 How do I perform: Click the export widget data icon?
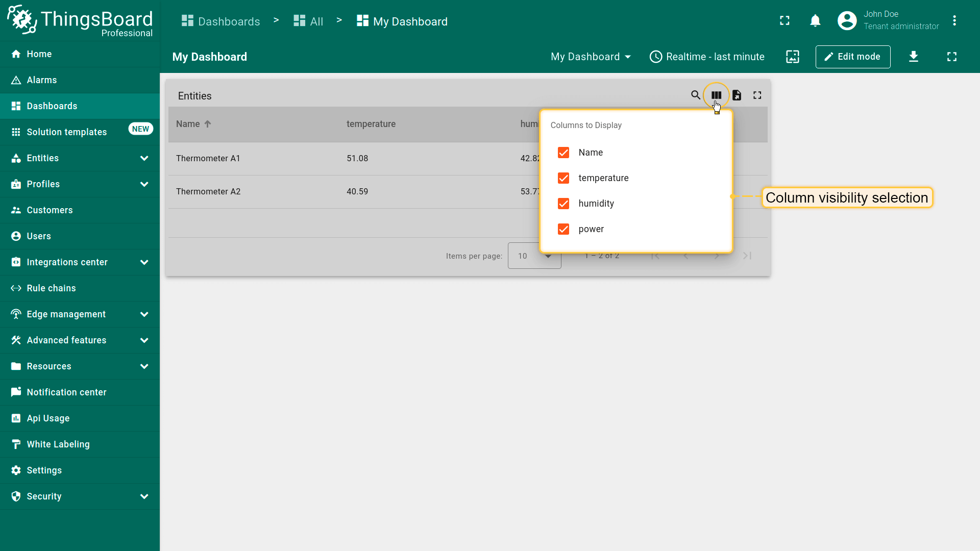click(x=737, y=95)
